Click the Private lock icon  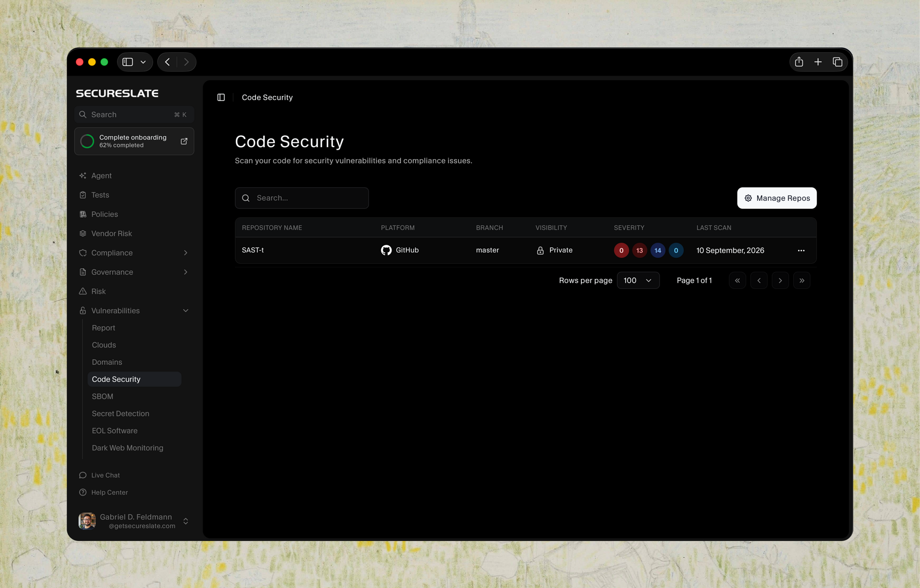coord(540,250)
